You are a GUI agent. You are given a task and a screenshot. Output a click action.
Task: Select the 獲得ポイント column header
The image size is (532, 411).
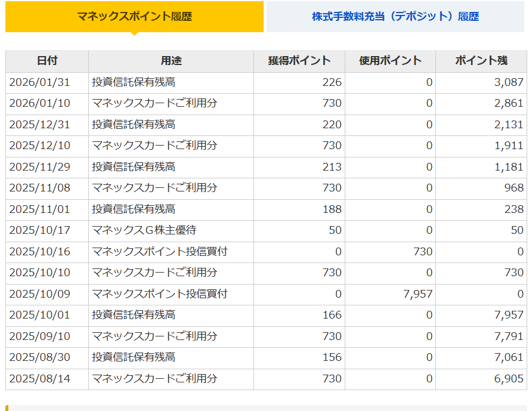[299, 61]
